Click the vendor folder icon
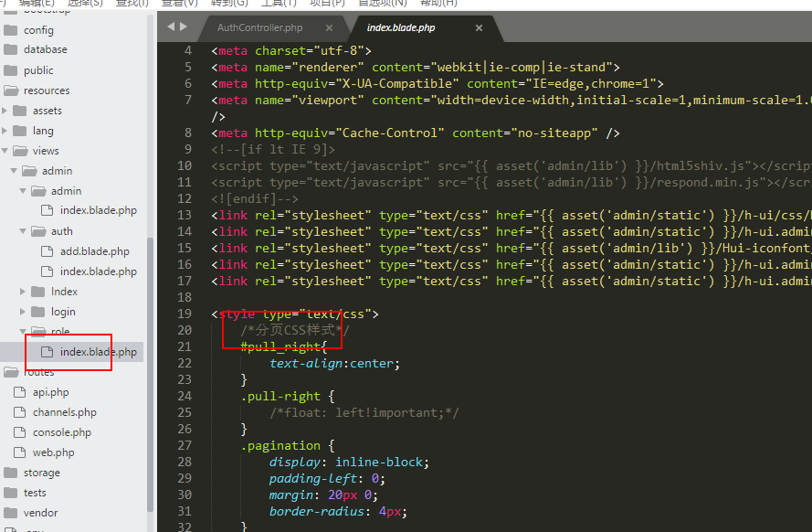Screen dimensions: 812x532 (11, 513)
